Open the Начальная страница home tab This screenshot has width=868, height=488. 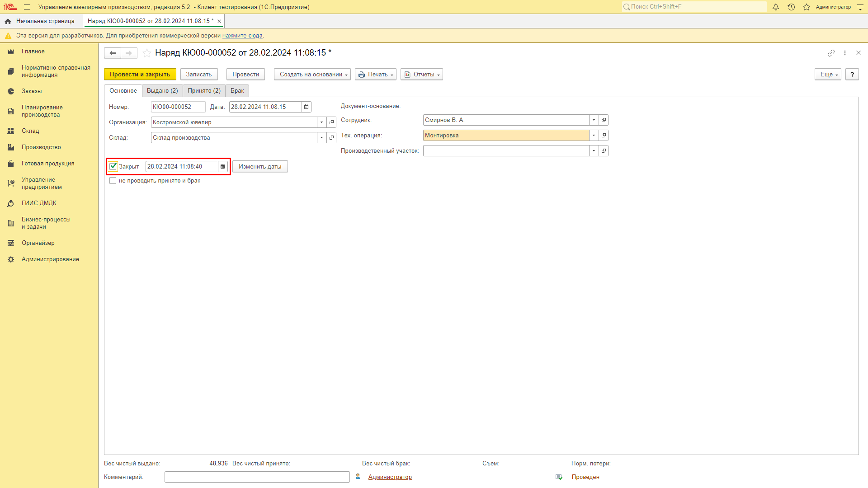pyautogui.click(x=40, y=21)
